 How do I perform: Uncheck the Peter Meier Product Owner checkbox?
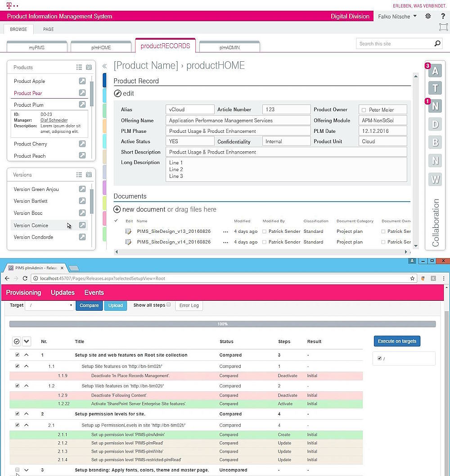(364, 110)
